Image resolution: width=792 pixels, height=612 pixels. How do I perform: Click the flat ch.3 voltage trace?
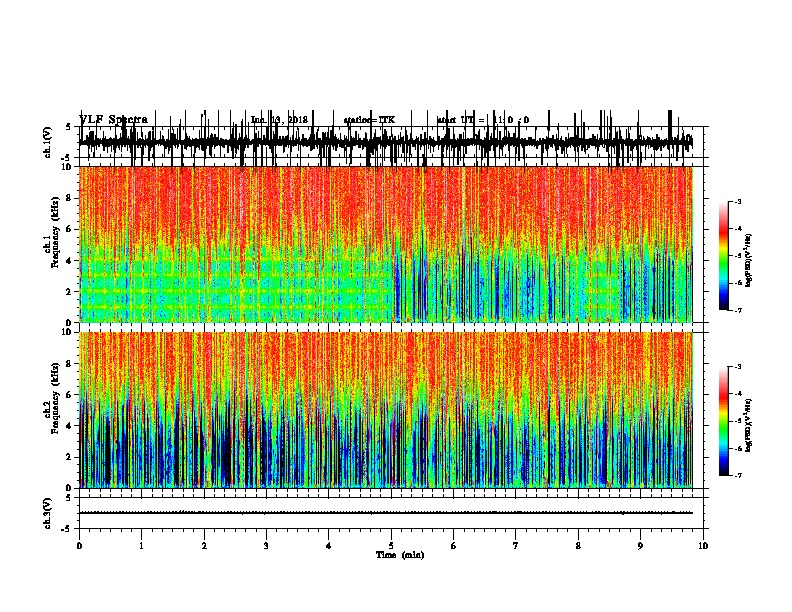385,513
